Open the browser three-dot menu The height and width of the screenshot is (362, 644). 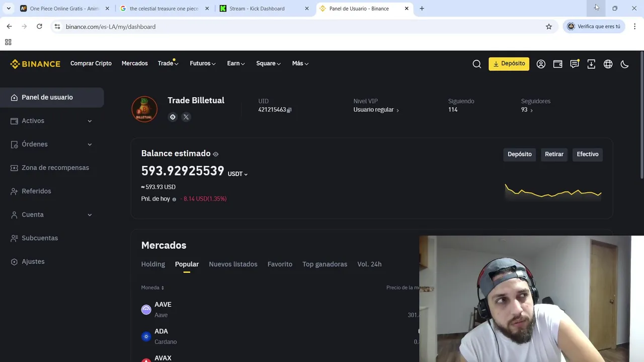(x=634, y=27)
